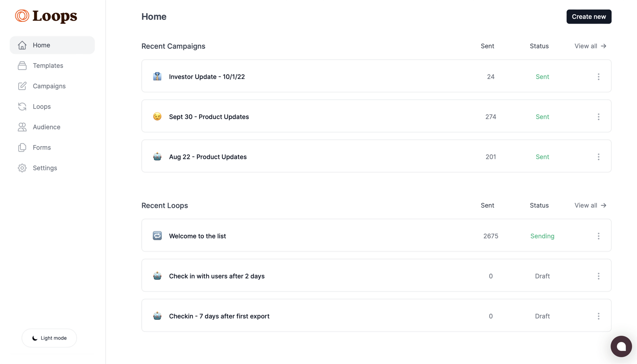This screenshot has width=637, height=364.
Task: View all recent campaigns
Action: click(x=590, y=46)
